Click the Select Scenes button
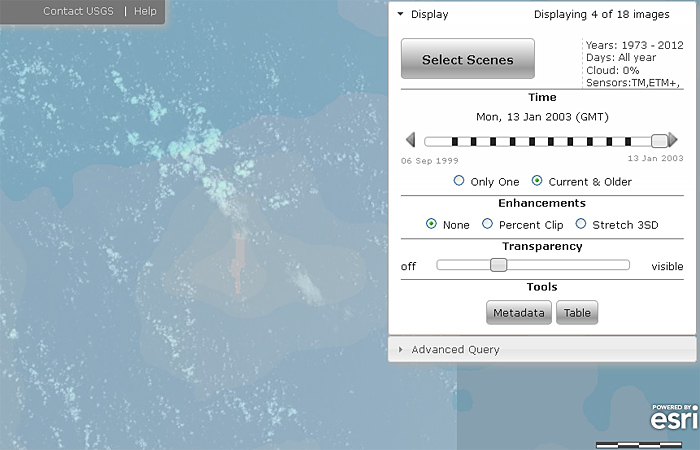 tap(467, 58)
